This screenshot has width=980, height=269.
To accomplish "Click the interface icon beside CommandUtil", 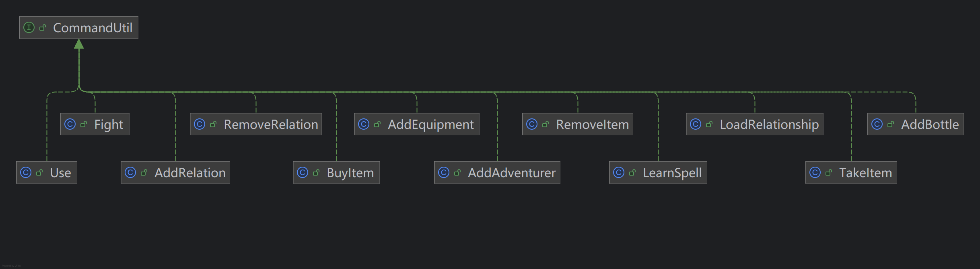I will [x=29, y=28].
